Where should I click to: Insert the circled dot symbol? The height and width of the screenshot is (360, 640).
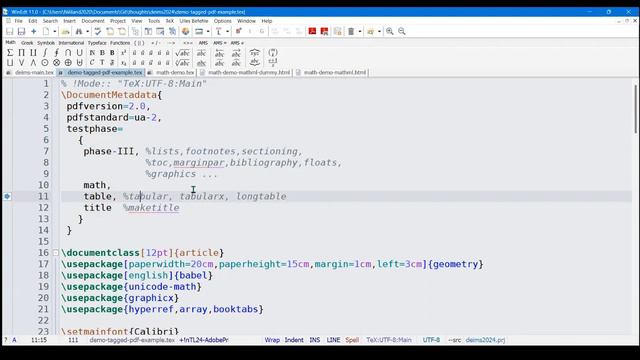point(45,63)
